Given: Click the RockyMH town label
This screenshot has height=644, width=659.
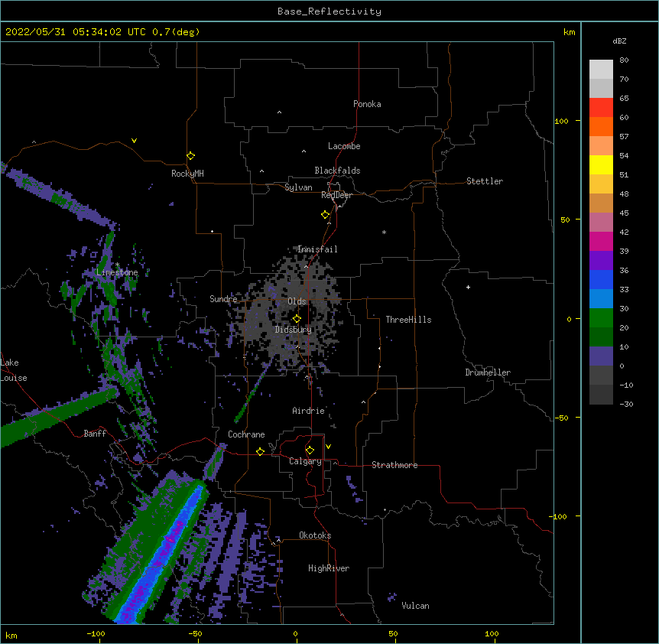Looking at the screenshot, I should pos(187,174).
